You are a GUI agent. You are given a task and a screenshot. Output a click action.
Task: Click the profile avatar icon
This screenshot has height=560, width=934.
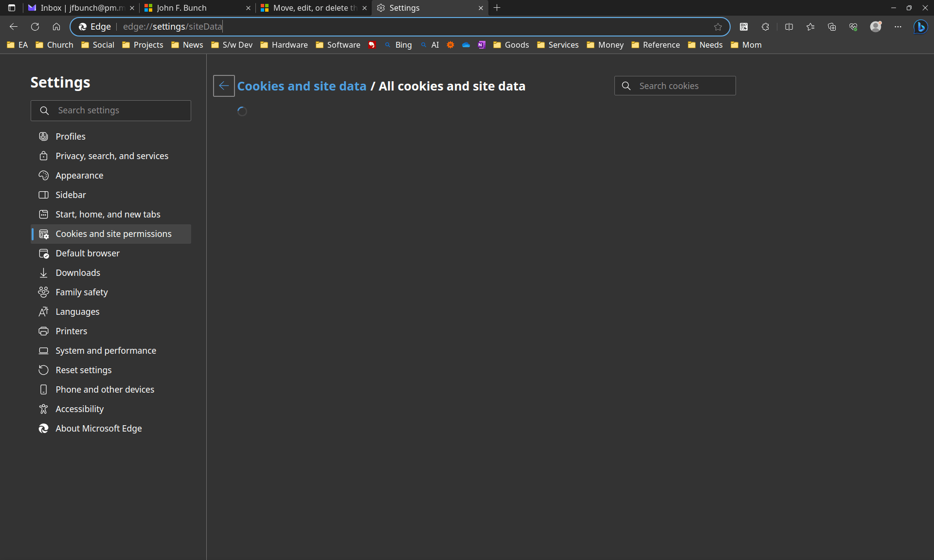(x=876, y=27)
